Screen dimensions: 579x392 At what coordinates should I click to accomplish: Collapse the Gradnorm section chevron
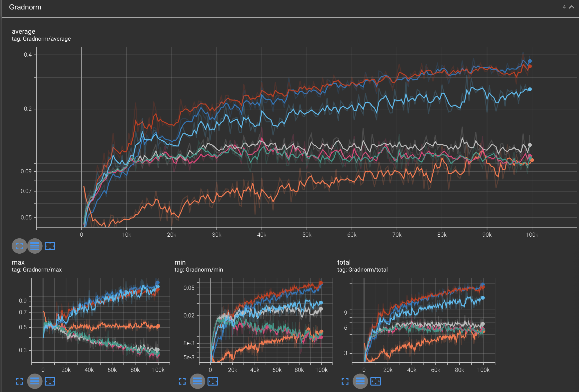[x=572, y=7]
